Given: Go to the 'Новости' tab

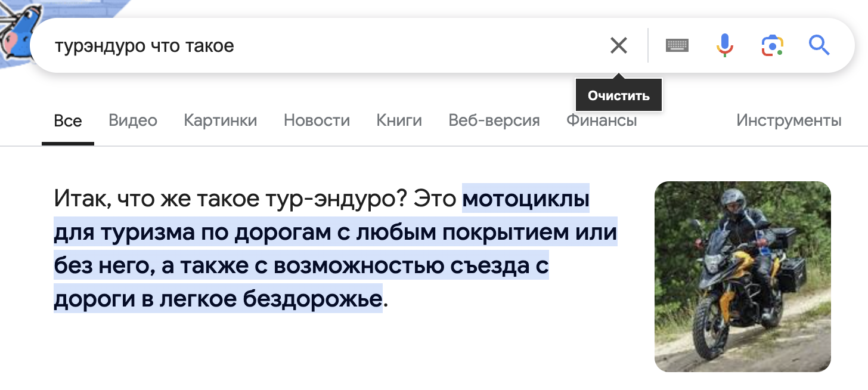Looking at the screenshot, I should coord(317,121).
